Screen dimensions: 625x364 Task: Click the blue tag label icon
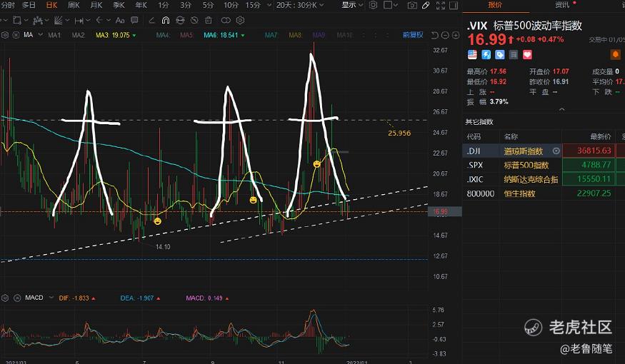point(500,54)
